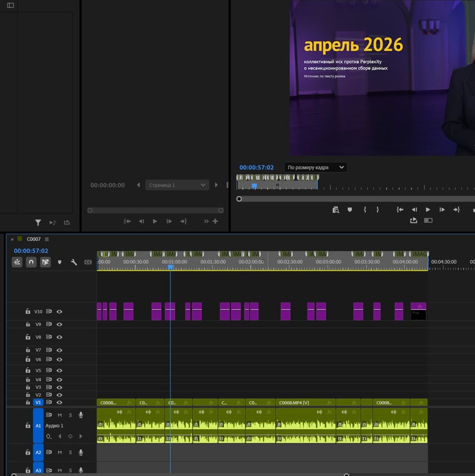Click timeline ruler at 00:02:00:00
The width and height of the screenshot is (475, 476).
[251, 262]
